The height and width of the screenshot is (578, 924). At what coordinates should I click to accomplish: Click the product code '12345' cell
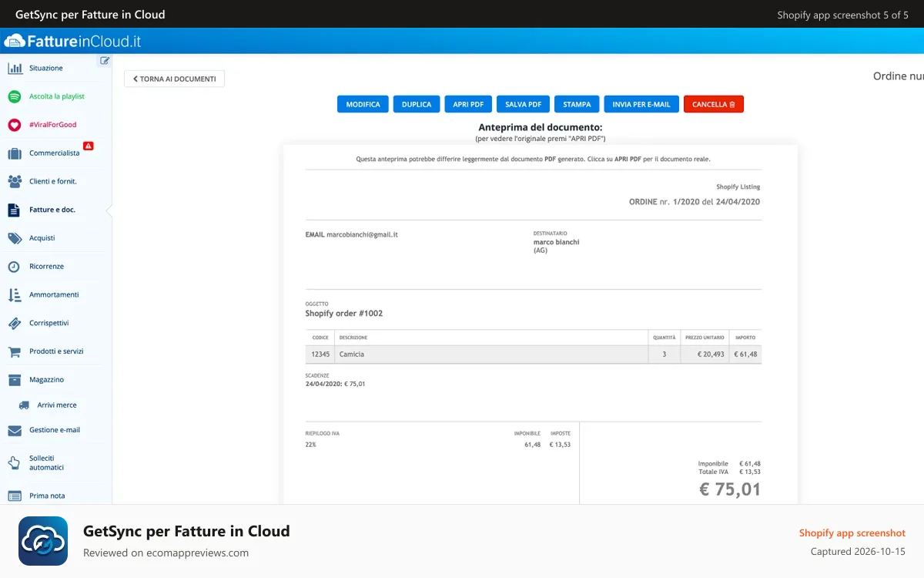point(320,355)
